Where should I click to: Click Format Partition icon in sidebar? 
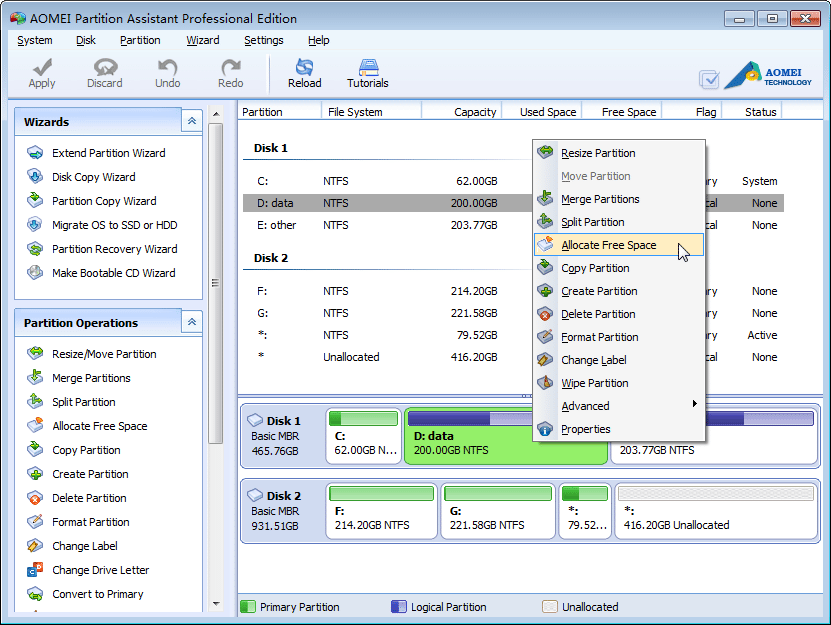tap(35, 522)
